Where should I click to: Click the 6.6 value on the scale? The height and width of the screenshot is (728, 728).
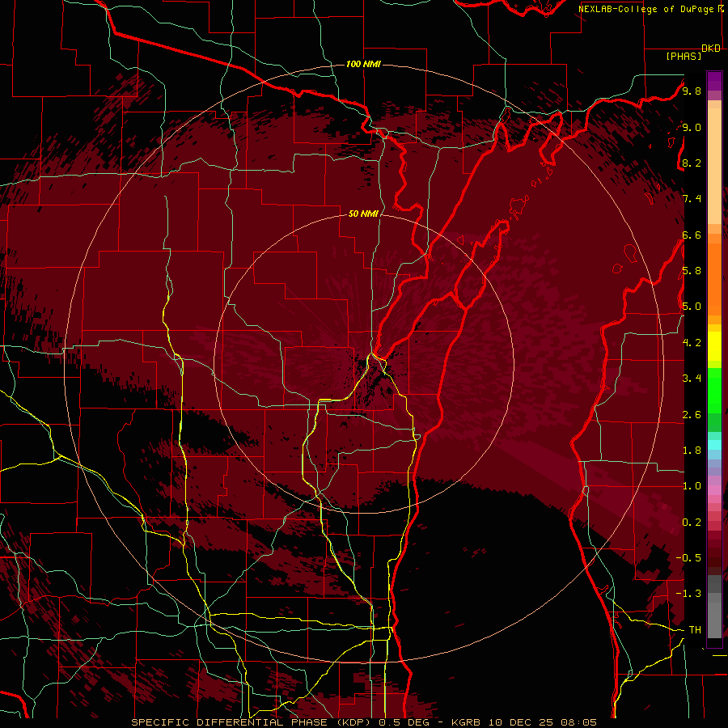point(692,235)
